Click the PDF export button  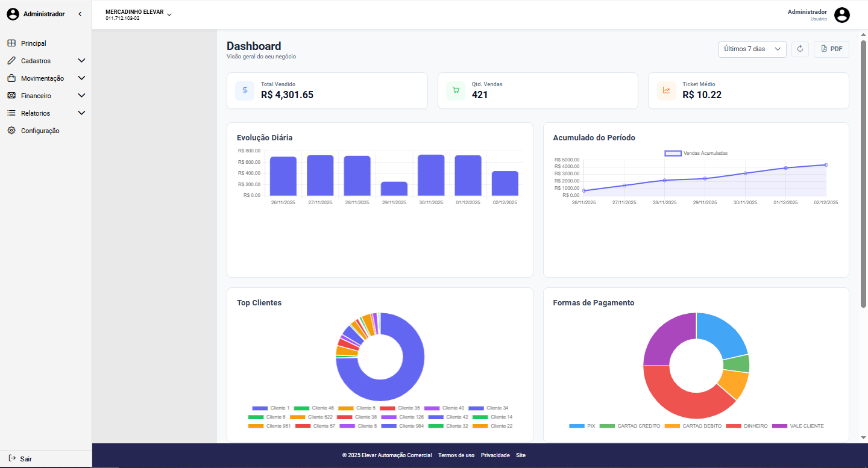pos(831,49)
